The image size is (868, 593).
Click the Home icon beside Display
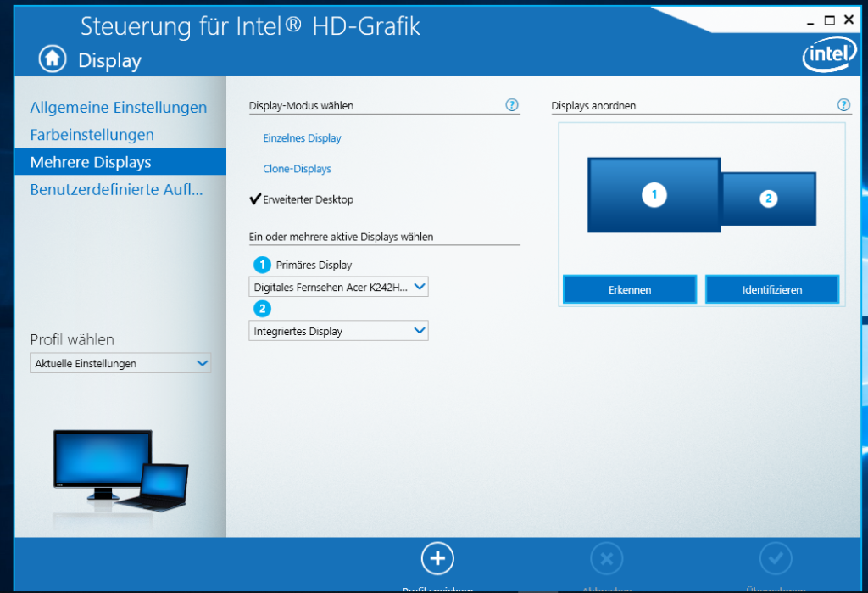tap(52, 59)
